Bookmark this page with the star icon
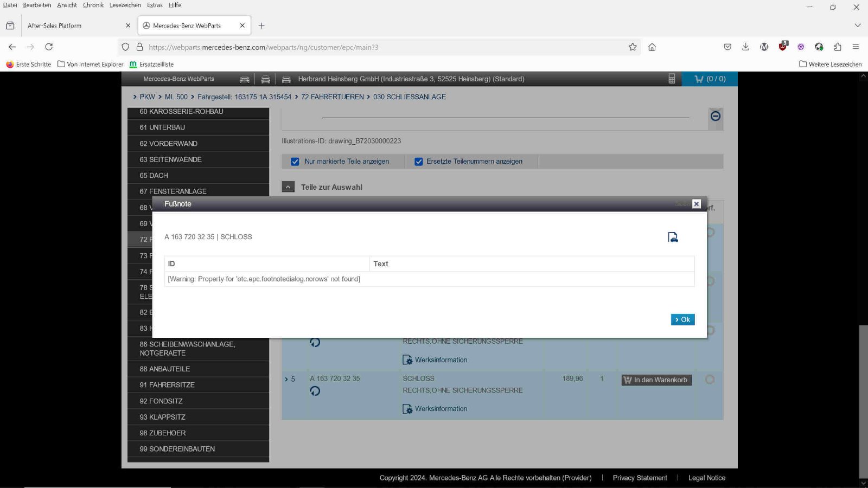The width and height of the screenshot is (868, 488). (633, 47)
